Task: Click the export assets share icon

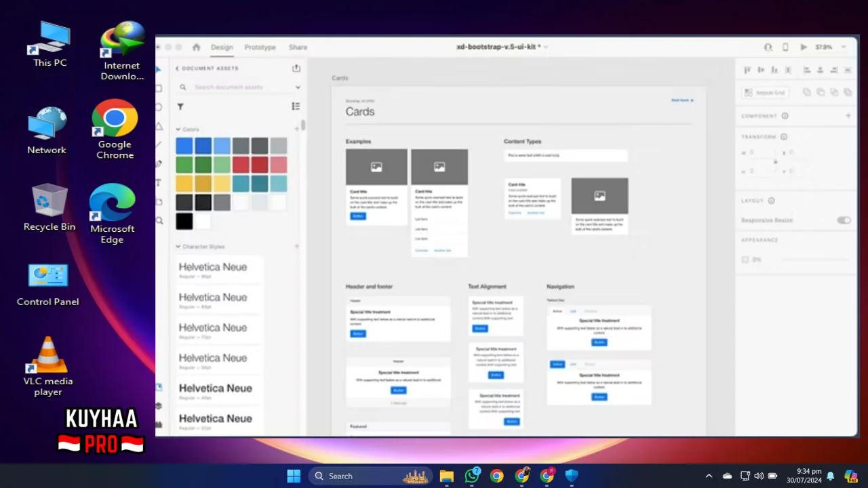Action: point(296,68)
